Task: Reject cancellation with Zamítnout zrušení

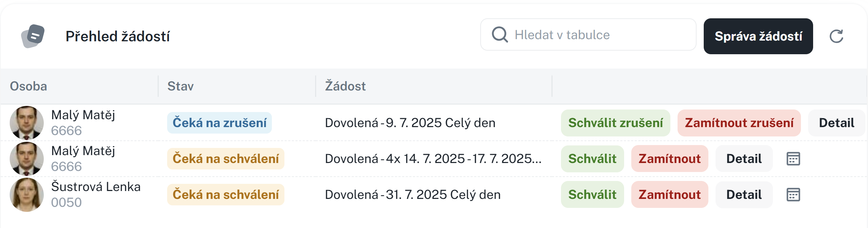Action: pyautogui.click(x=739, y=123)
